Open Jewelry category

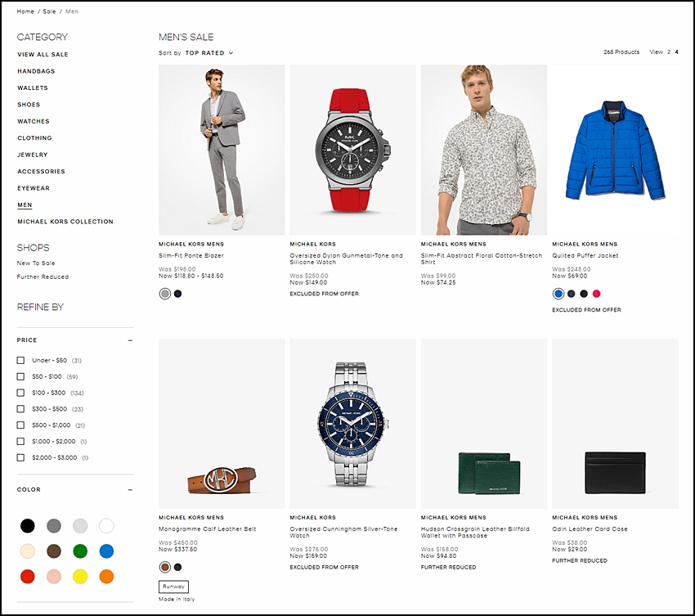click(33, 155)
